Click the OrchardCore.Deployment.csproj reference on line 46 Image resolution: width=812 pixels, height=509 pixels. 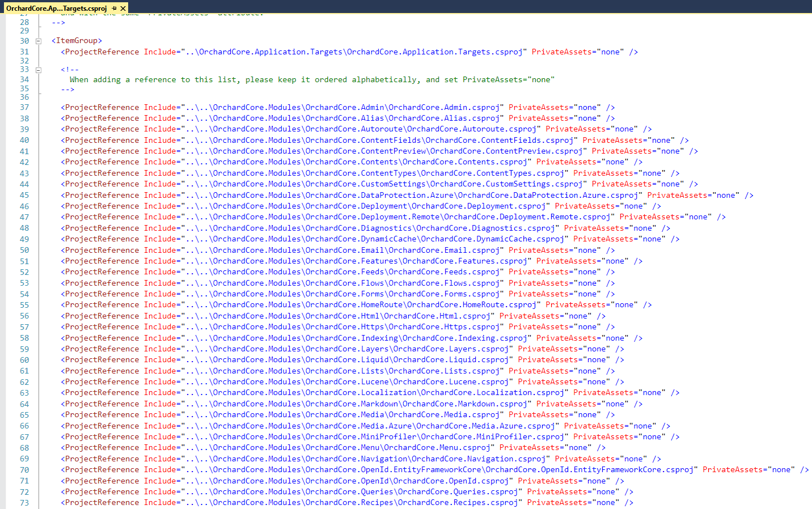click(361, 206)
